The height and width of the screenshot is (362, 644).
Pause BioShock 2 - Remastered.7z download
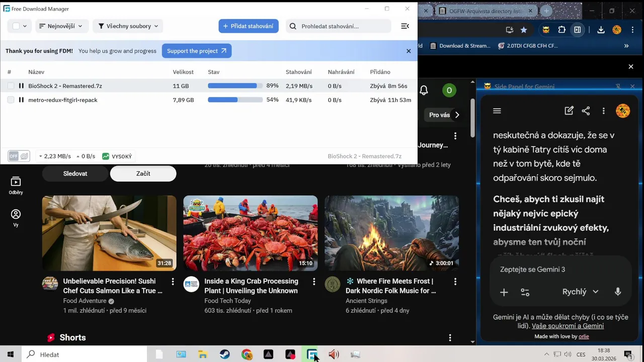pyautogui.click(x=21, y=86)
